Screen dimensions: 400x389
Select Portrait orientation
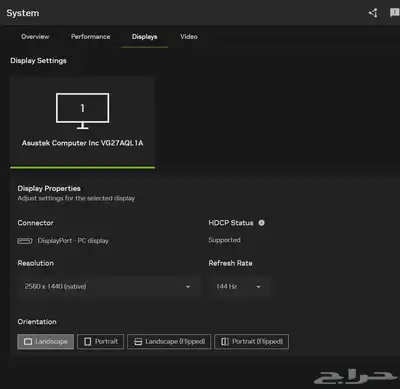[x=101, y=341]
